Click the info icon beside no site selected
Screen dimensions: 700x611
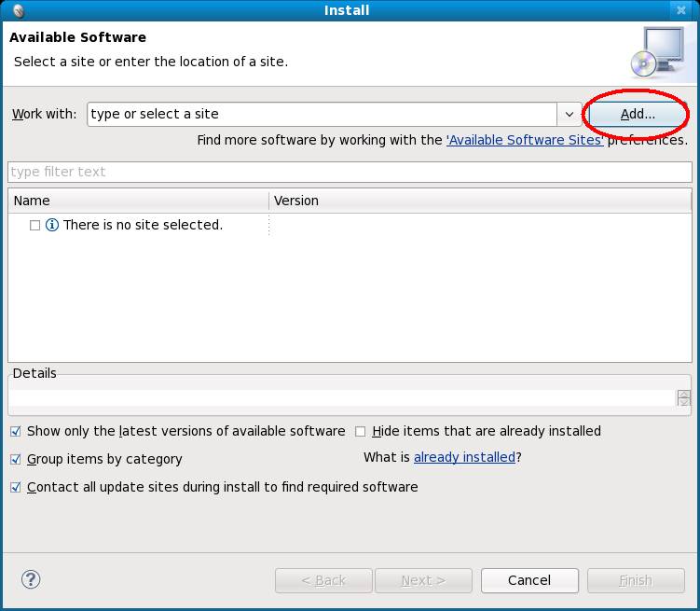[52, 225]
